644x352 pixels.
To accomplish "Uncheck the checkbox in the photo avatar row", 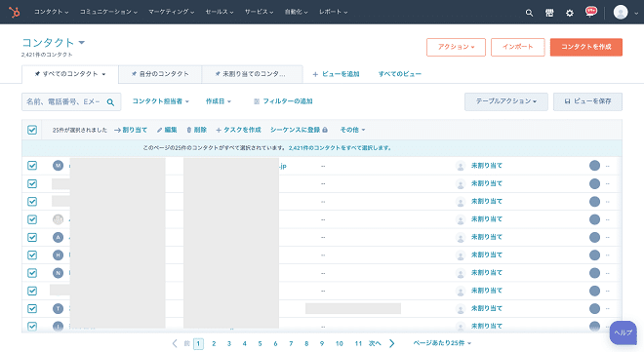I will click(x=32, y=219).
